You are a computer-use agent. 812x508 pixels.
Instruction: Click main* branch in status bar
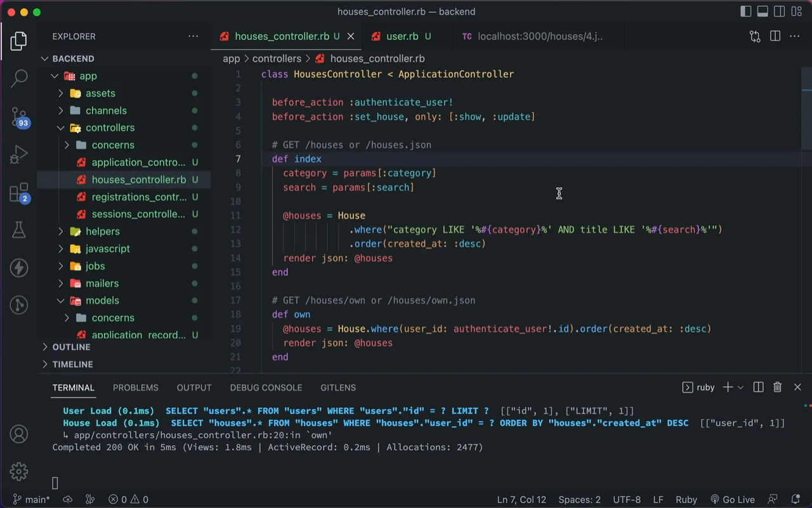click(32, 500)
